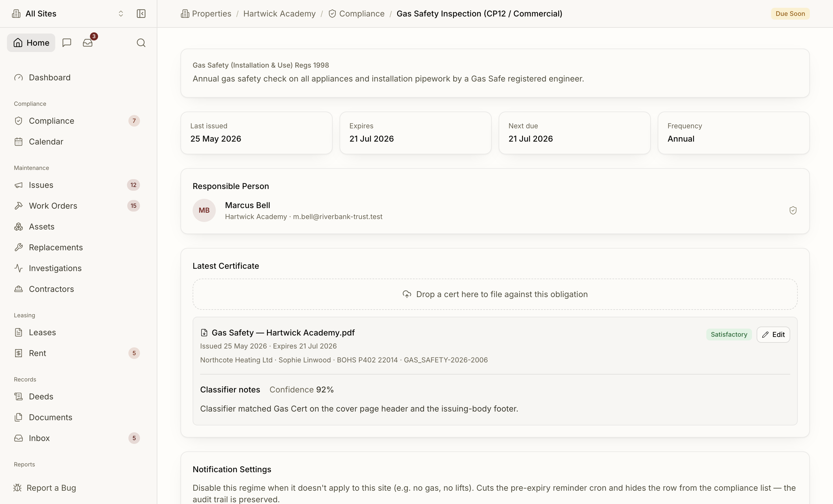Image resolution: width=833 pixels, height=504 pixels.
Task: Click the MB avatar
Action: pos(204,210)
